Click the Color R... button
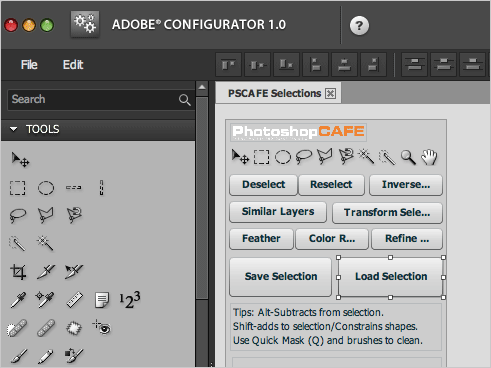This screenshot has width=491, height=368. pyautogui.click(x=332, y=239)
